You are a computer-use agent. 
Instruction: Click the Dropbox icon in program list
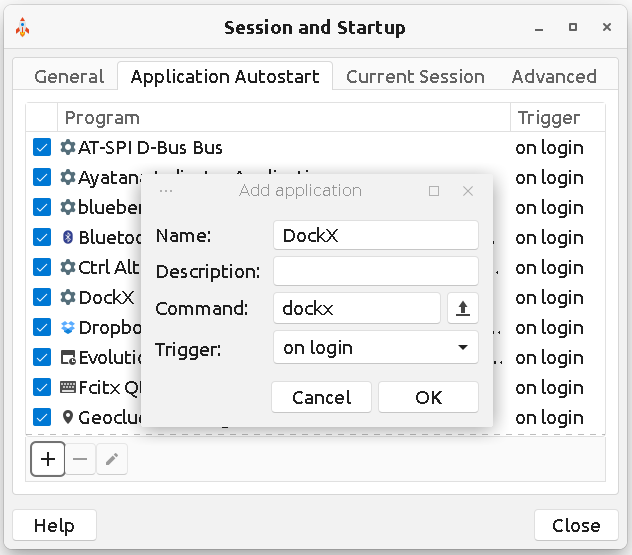pyautogui.click(x=68, y=328)
